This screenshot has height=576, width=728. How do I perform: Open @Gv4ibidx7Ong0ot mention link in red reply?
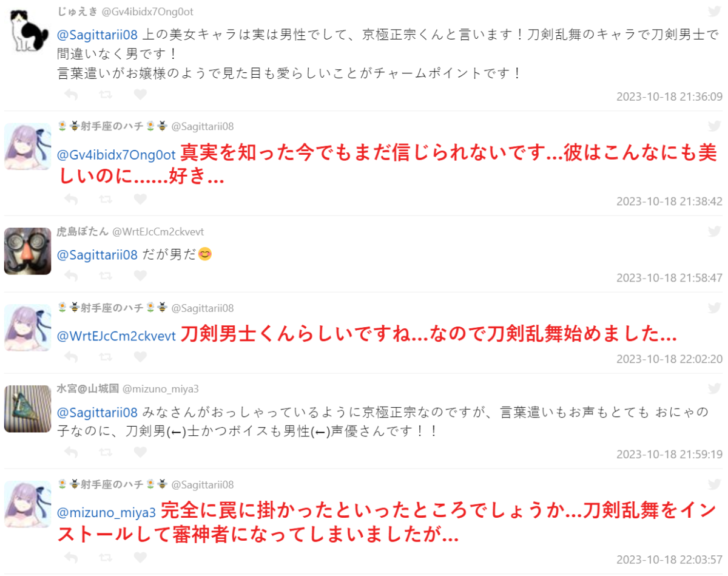pyautogui.click(x=116, y=154)
